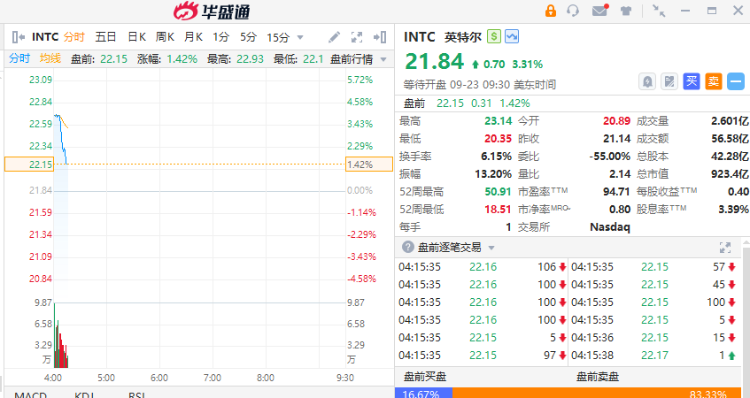Click the orange lock icon in title bar
Screen dimensions: 750x398
[x=551, y=11]
